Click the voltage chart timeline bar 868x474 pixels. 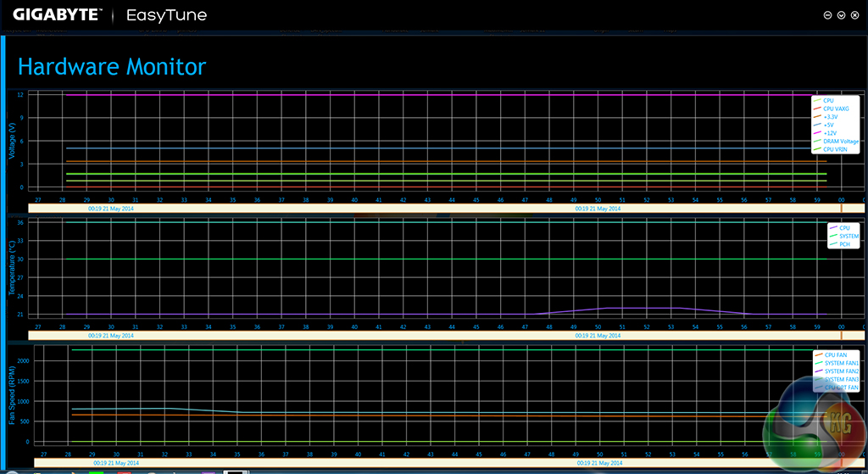click(x=424, y=208)
